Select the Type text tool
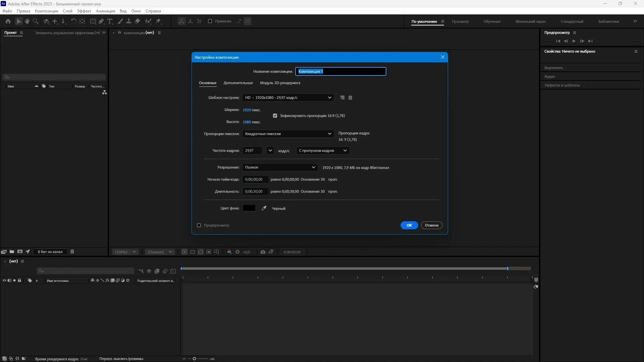644x362 pixels. [110, 21]
